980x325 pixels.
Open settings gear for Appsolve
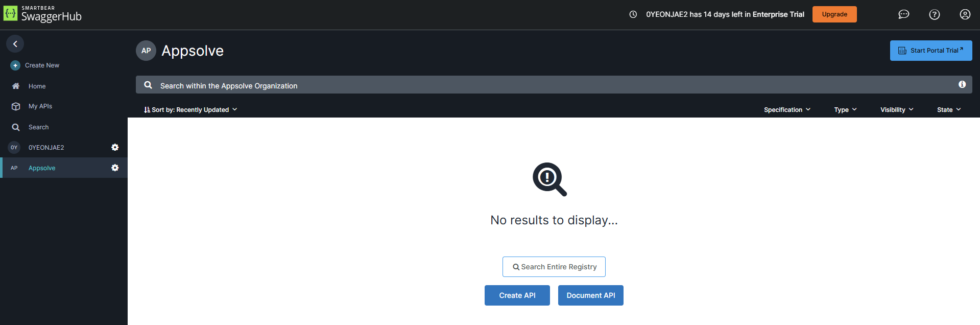point(115,168)
